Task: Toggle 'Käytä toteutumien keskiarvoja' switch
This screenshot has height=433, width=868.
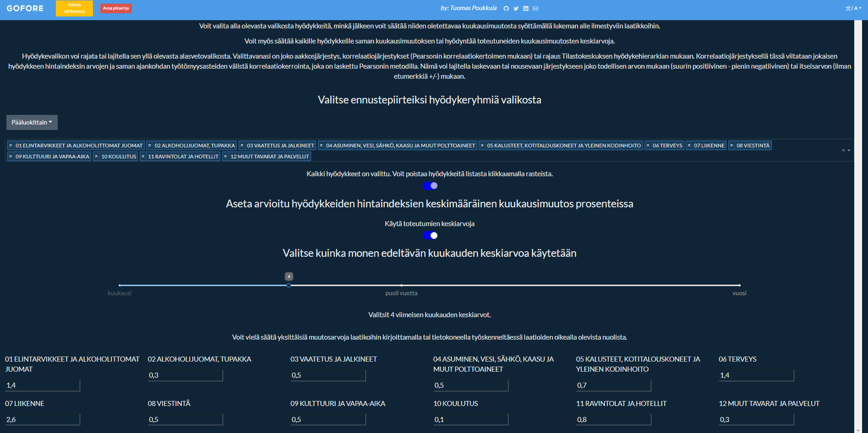Action: 430,236
